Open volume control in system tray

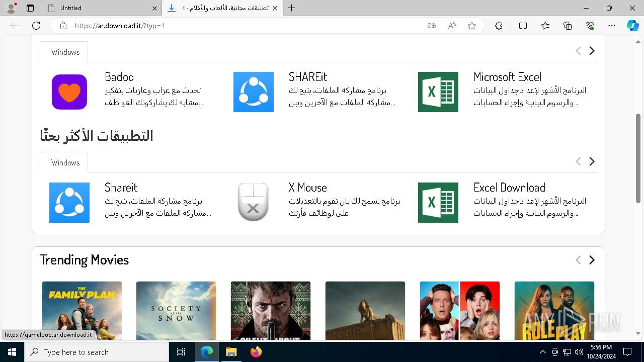tap(579, 352)
